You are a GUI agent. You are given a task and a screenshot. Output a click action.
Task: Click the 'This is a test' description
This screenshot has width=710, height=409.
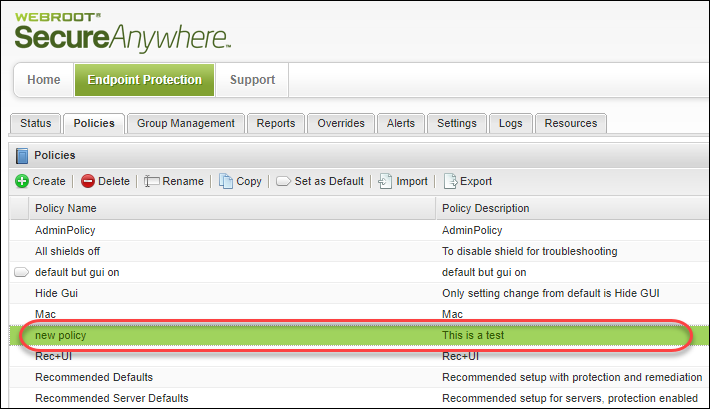[x=473, y=335]
